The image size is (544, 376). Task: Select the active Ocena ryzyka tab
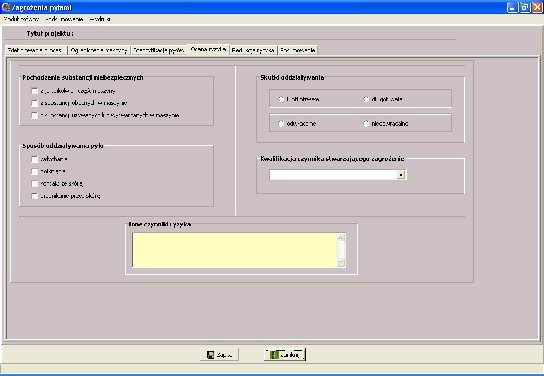pos(208,50)
